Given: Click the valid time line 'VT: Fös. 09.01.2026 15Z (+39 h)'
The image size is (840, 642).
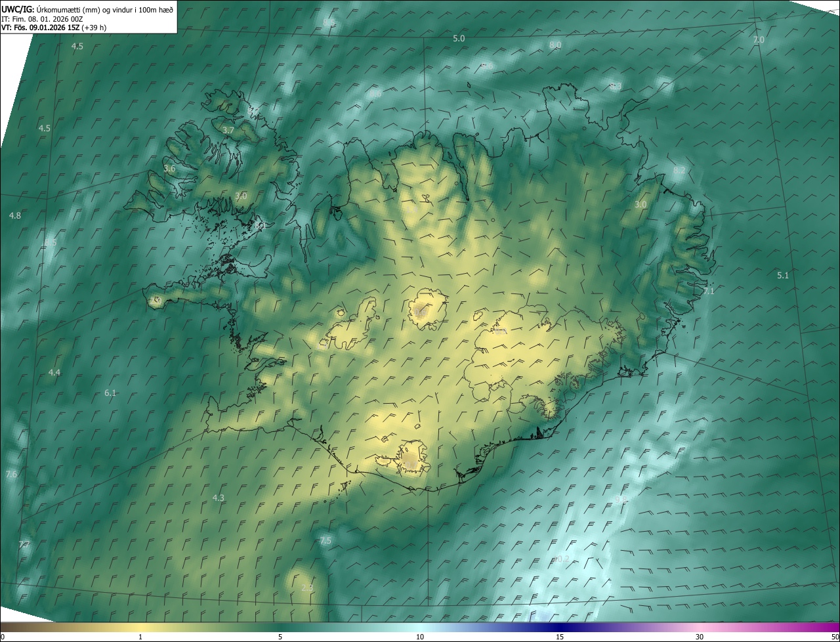Looking at the screenshot, I should (x=54, y=28).
